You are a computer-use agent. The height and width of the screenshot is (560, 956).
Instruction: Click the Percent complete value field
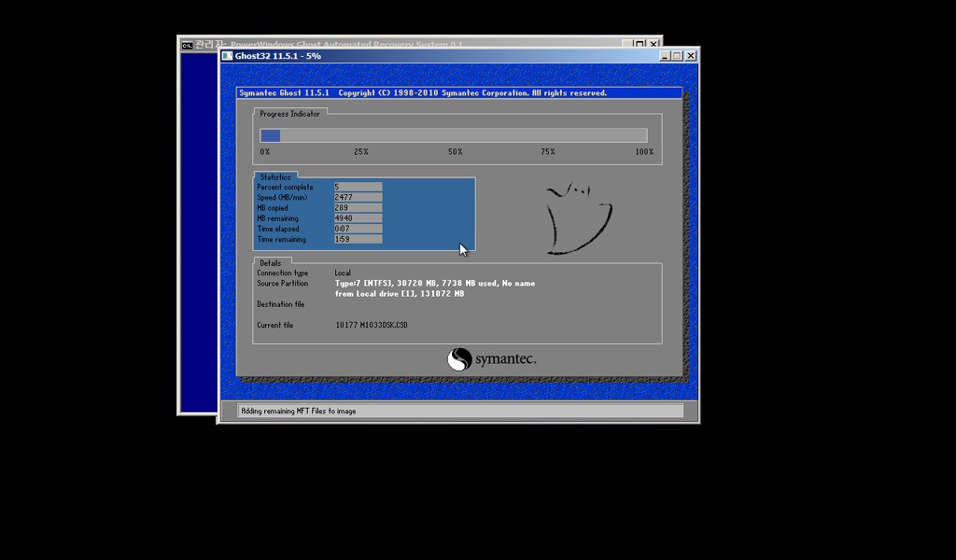358,187
